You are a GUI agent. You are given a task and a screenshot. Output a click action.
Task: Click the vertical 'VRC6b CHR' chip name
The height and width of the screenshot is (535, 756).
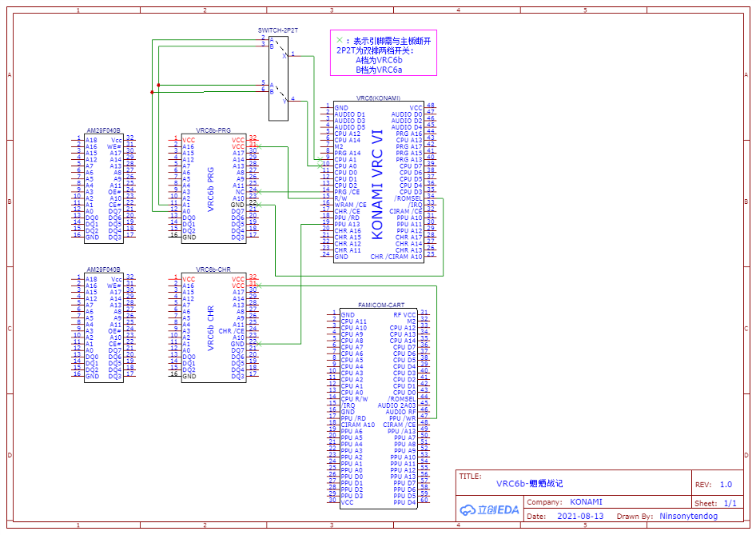[211, 328]
